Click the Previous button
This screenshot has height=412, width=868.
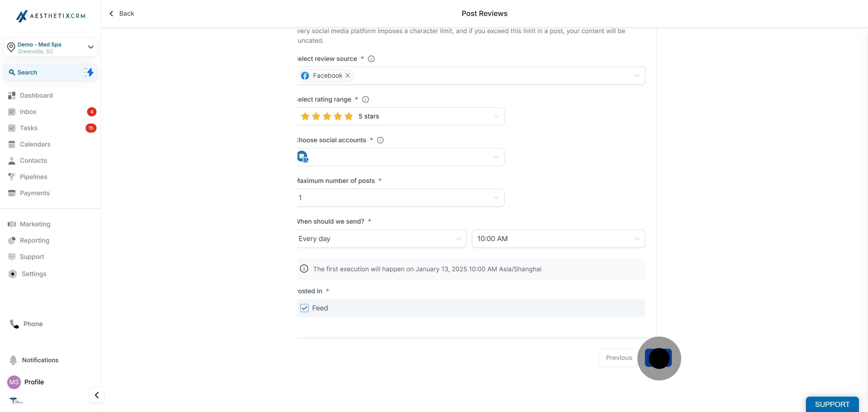(619, 357)
